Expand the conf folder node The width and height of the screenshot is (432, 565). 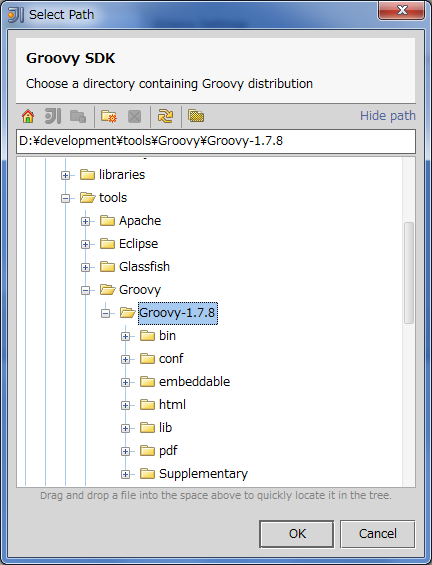tap(125, 360)
